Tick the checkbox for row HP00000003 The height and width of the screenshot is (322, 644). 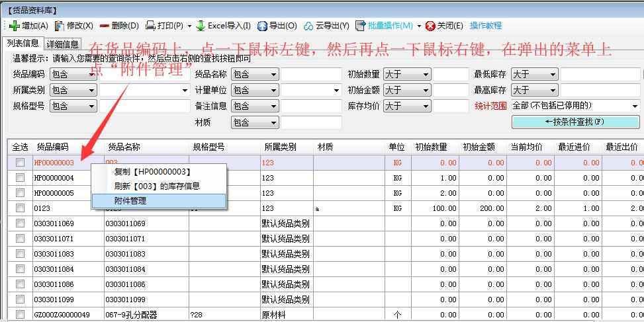click(20, 163)
